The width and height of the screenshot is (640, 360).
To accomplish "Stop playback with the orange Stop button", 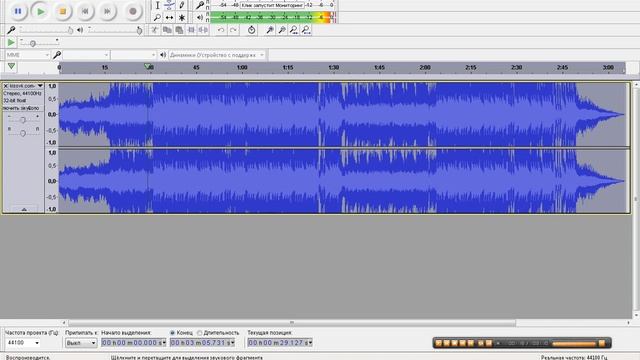I will (x=62, y=11).
